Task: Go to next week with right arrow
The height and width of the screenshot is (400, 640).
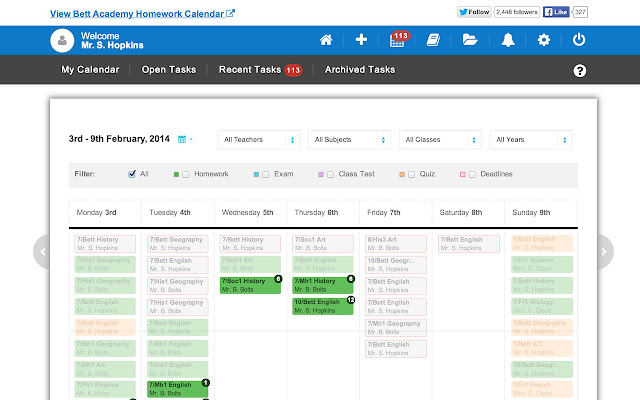Action: tap(606, 251)
